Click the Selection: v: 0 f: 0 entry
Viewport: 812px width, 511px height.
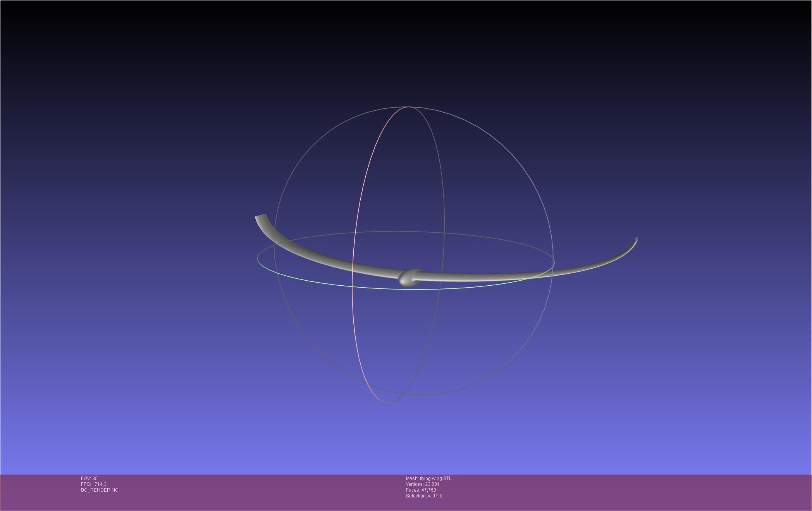click(424, 496)
